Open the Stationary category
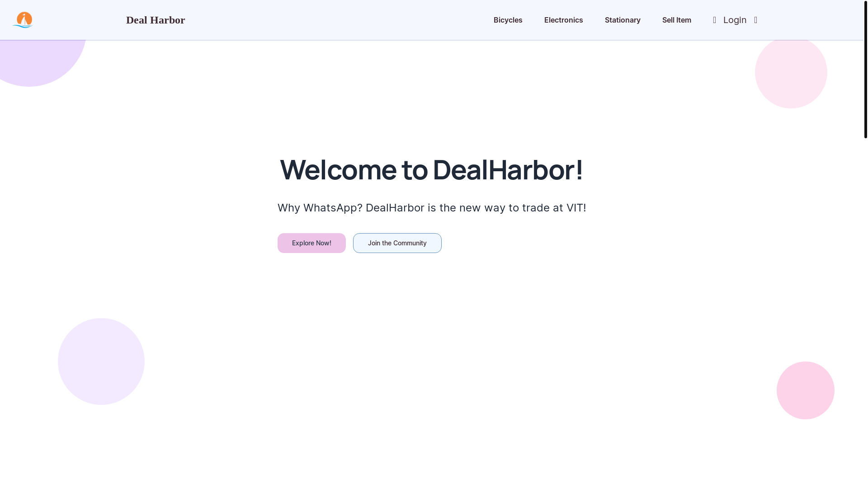 (623, 20)
